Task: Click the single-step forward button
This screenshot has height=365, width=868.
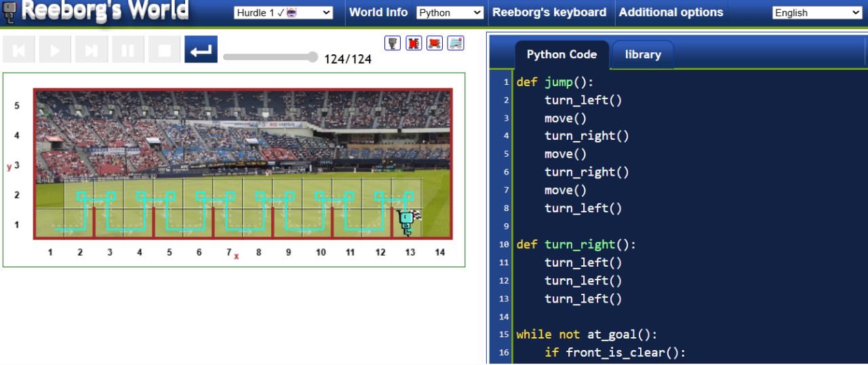Action: click(x=92, y=50)
